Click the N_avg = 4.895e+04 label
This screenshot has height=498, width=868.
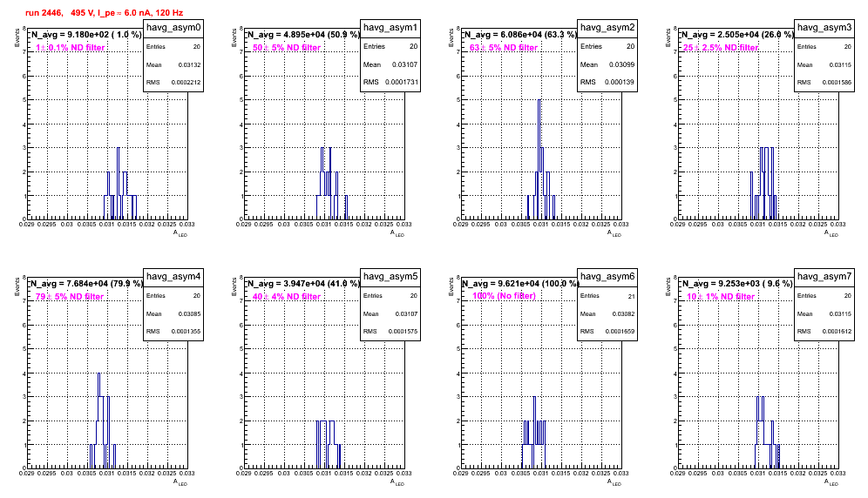point(302,34)
